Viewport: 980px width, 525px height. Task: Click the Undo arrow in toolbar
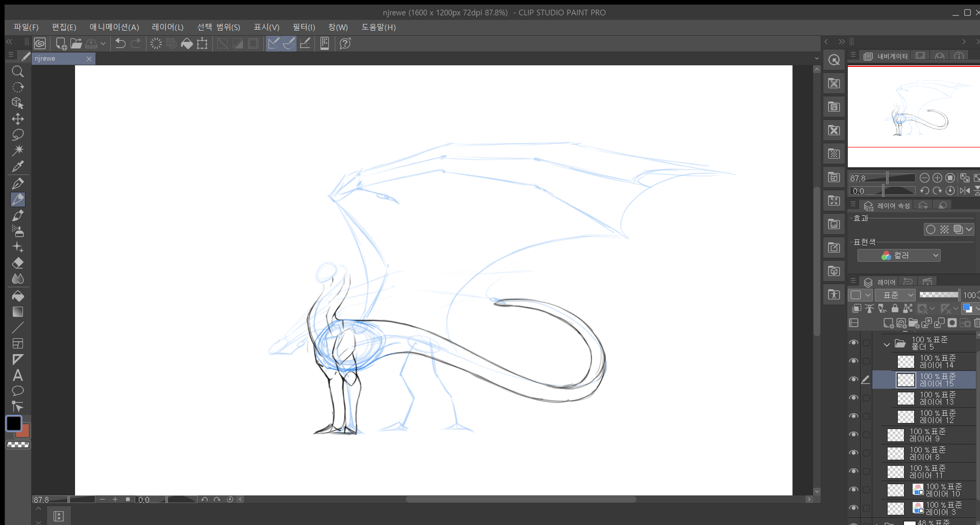[120, 44]
